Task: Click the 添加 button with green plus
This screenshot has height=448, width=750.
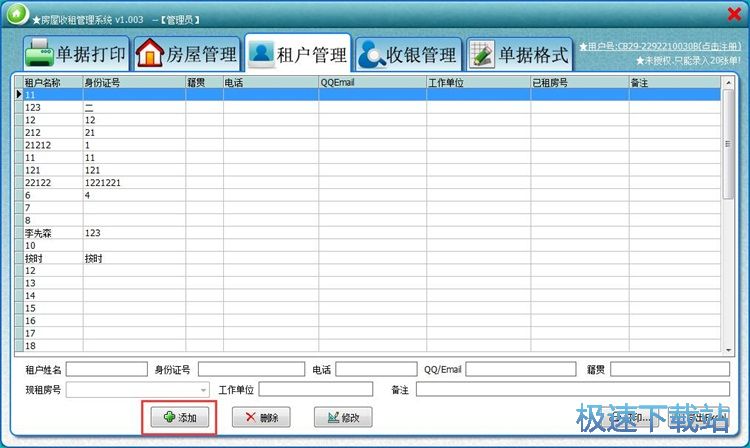Action: pyautogui.click(x=180, y=417)
